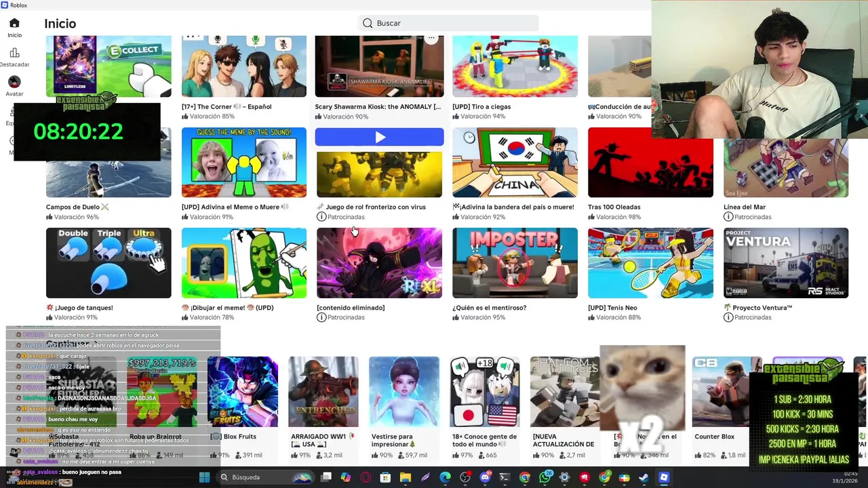Image resolution: width=868 pixels, height=488 pixels.
Task: Open Microsoft Store from the taskbar
Action: point(385,477)
